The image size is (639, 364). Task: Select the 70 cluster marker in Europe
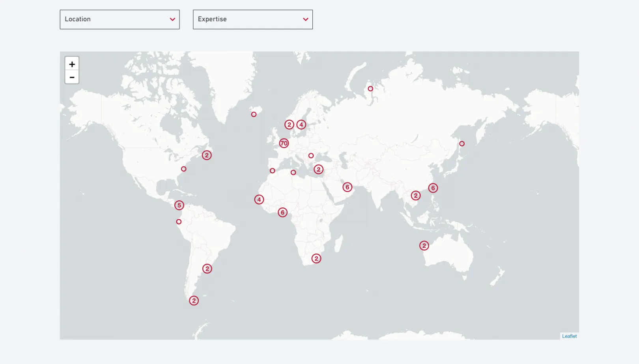(x=284, y=143)
